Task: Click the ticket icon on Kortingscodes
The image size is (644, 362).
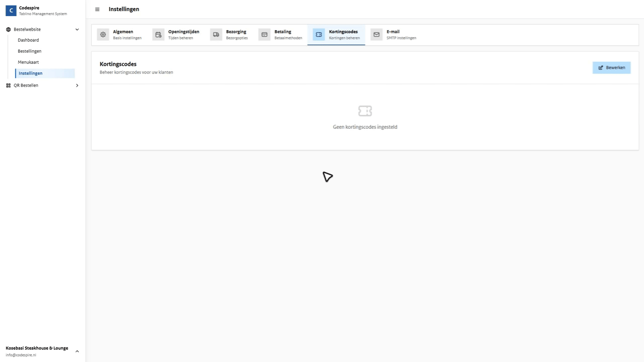Action: [318, 34]
